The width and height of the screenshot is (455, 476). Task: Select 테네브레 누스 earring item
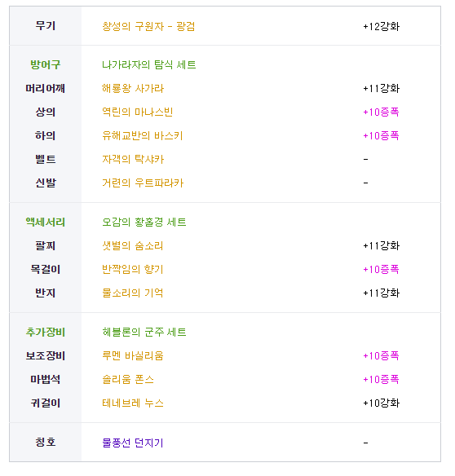133,403
